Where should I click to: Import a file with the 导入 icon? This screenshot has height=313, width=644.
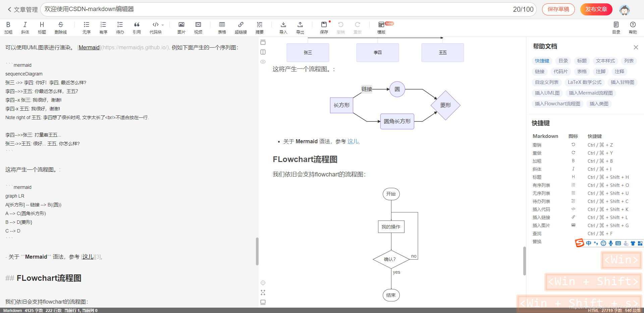tap(283, 28)
